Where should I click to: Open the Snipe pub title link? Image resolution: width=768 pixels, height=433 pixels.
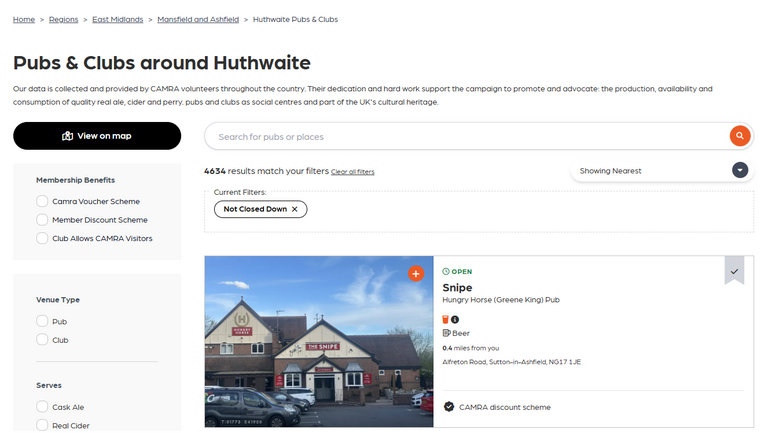pos(457,288)
